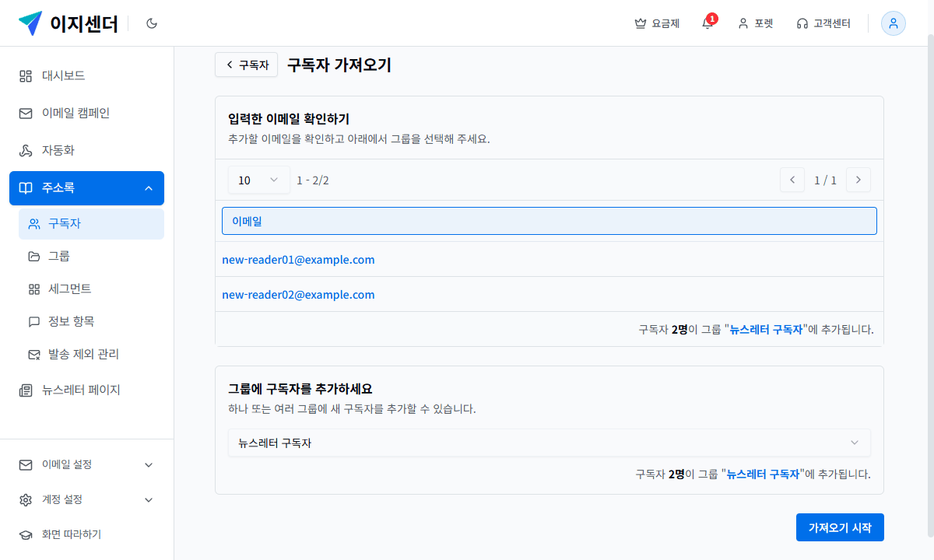
Task: Go to previous page arrow
Action: coord(792,180)
